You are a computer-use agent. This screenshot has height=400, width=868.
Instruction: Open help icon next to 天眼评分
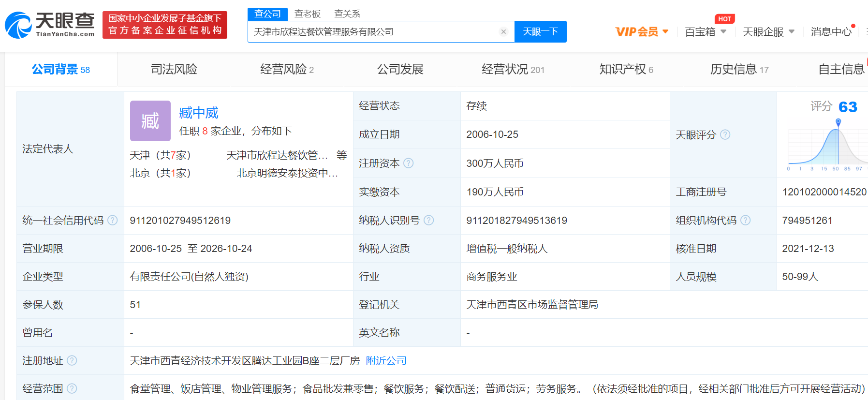pyautogui.click(x=725, y=134)
